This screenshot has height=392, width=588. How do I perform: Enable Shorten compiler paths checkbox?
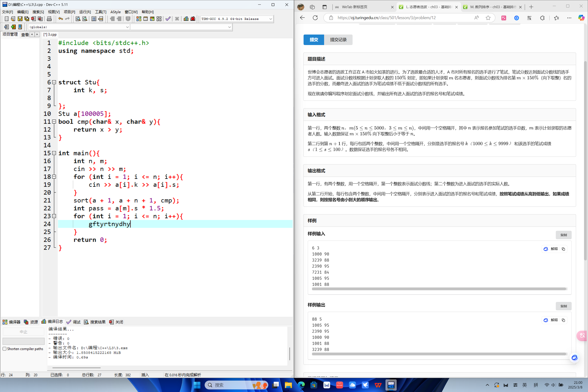(4, 349)
